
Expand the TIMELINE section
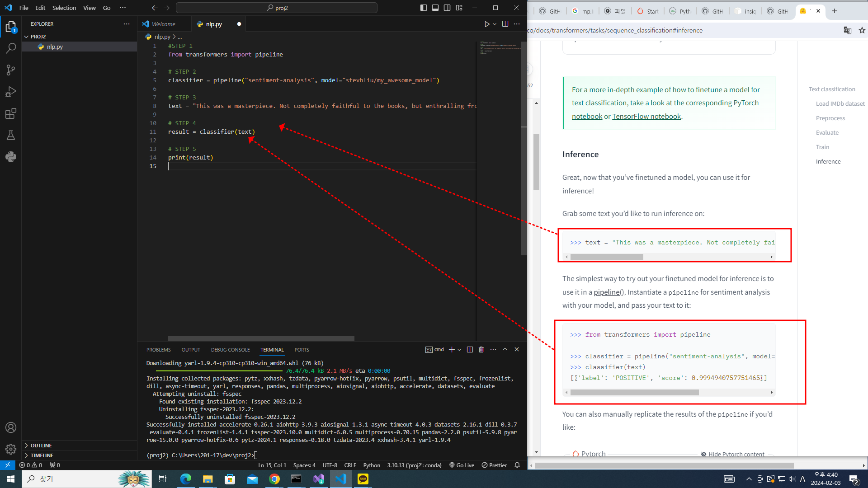pyautogui.click(x=42, y=455)
